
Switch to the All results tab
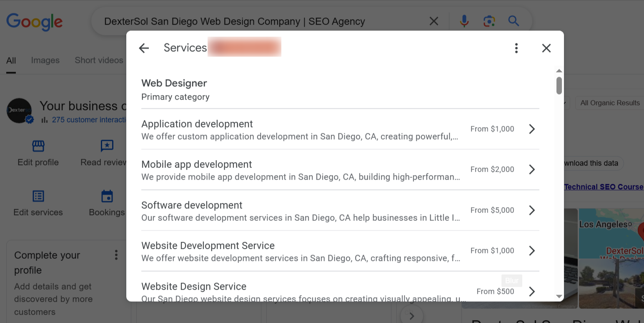pos(11,60)
